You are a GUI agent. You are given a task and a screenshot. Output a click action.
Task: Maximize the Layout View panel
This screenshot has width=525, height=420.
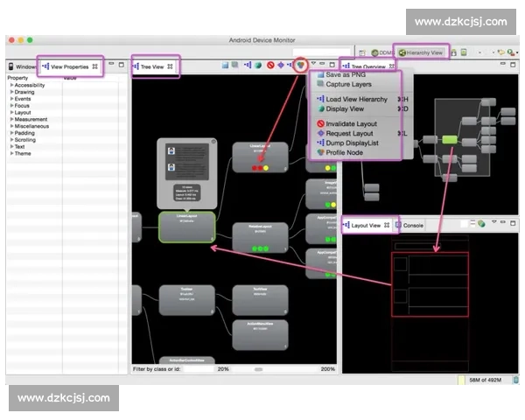point(513,223)
